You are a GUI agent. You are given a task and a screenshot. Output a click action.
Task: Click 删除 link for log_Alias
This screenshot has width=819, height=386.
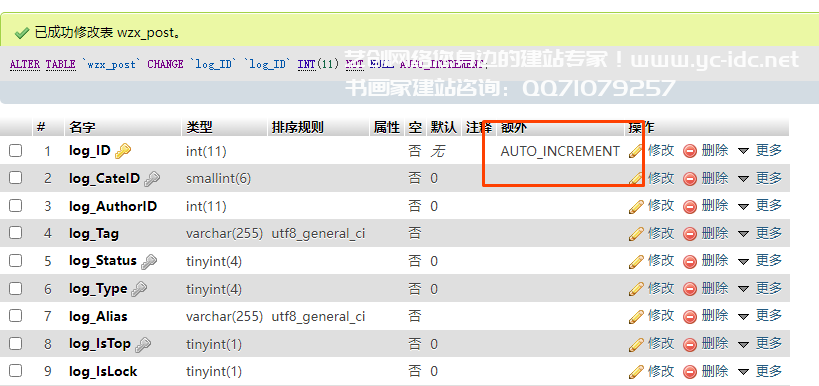tap(715, 316)
